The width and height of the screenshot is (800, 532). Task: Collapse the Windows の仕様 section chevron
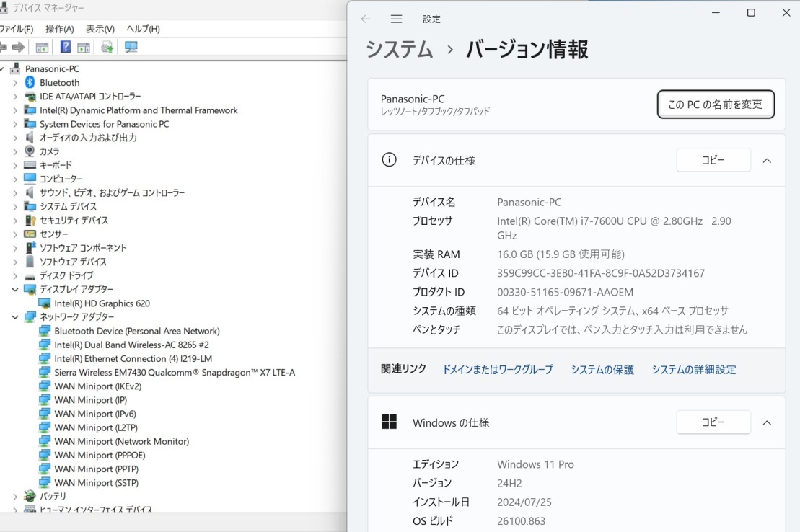pyautogui.click(x=767, y=423)
